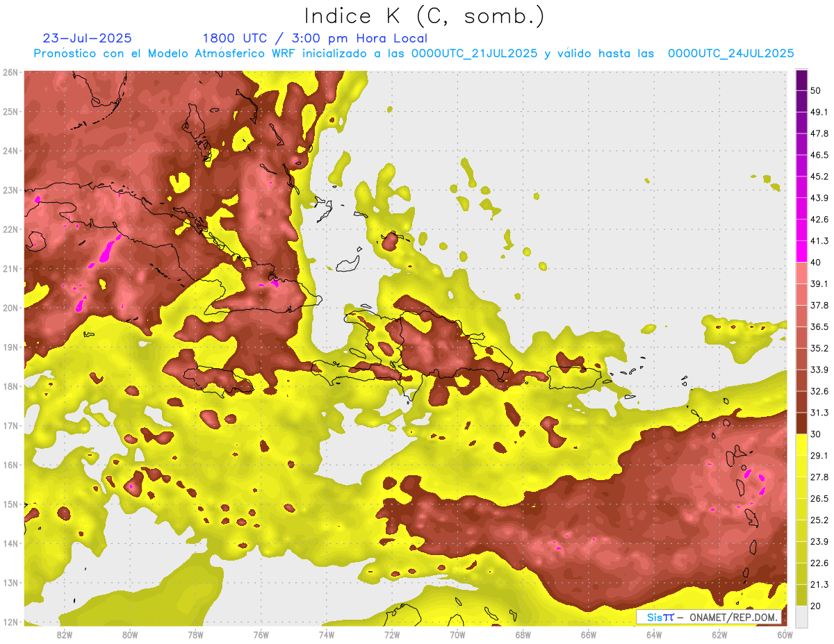Click the '47.8' colorbar value

pyautogui.click(x=819, y=133)
